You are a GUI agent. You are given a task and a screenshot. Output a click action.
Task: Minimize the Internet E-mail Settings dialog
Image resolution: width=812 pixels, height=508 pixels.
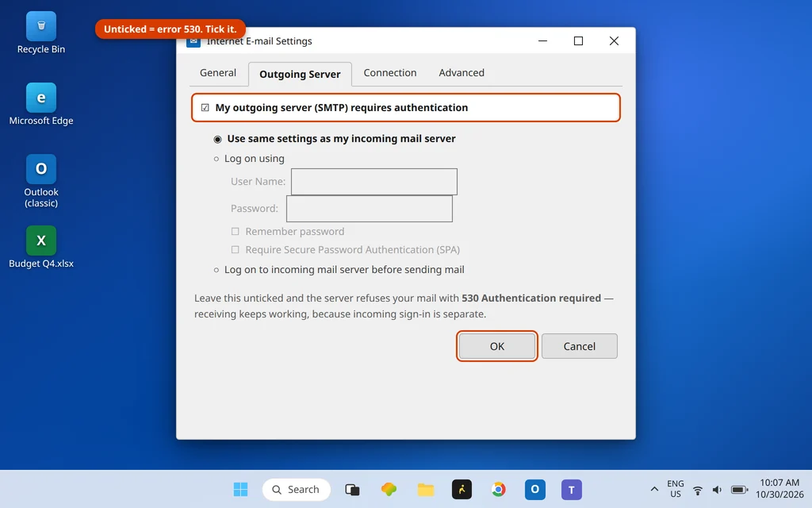542,41
